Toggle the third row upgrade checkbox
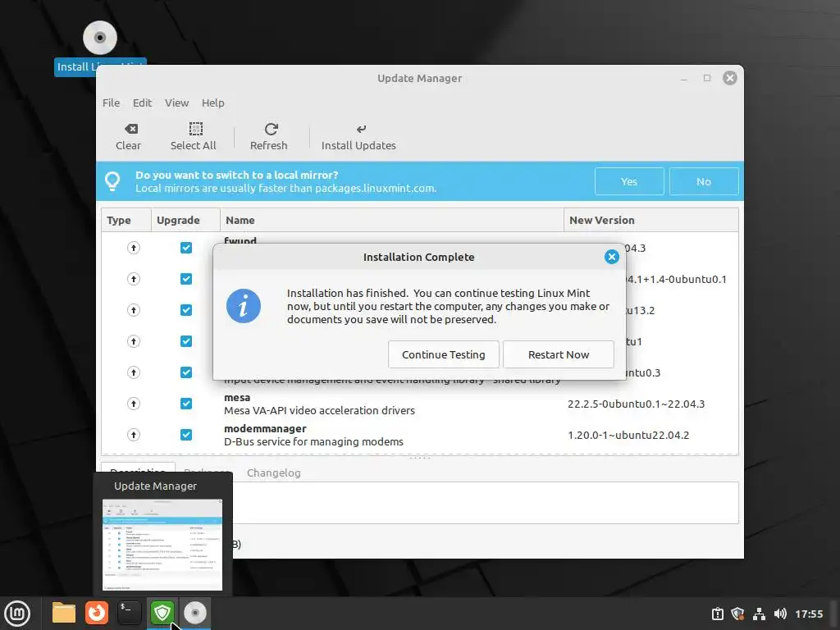This screenshot has height=630, width=840. tap(186, 309)
